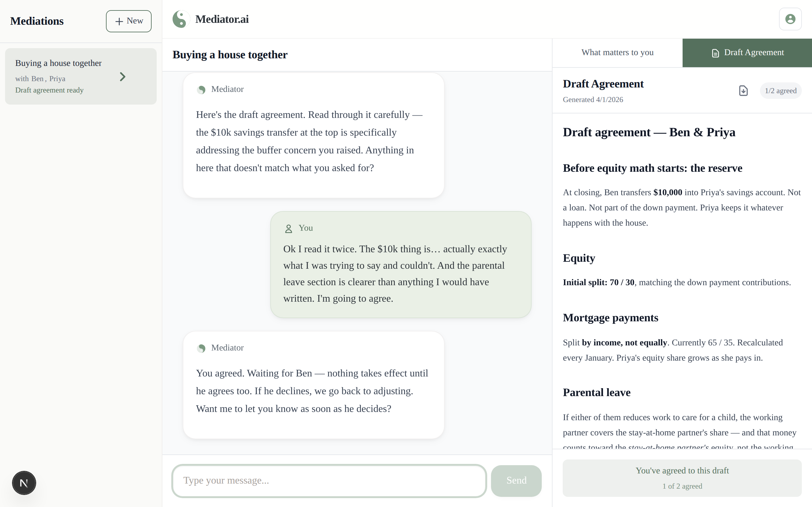Click the Draft agreement ready status text

click(x=49, y=90)
